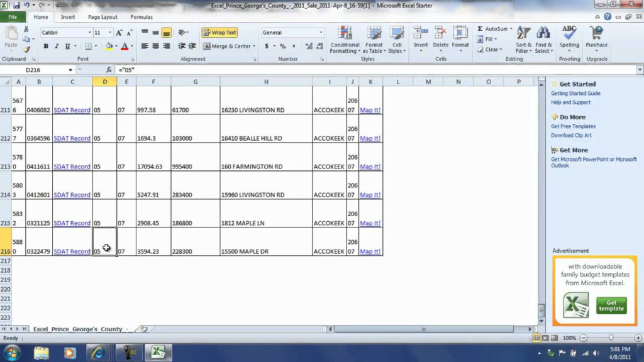The width and height of the screenshot is (644, 362).
Task: Toggle Italic formatting
Action: [57, 47]
